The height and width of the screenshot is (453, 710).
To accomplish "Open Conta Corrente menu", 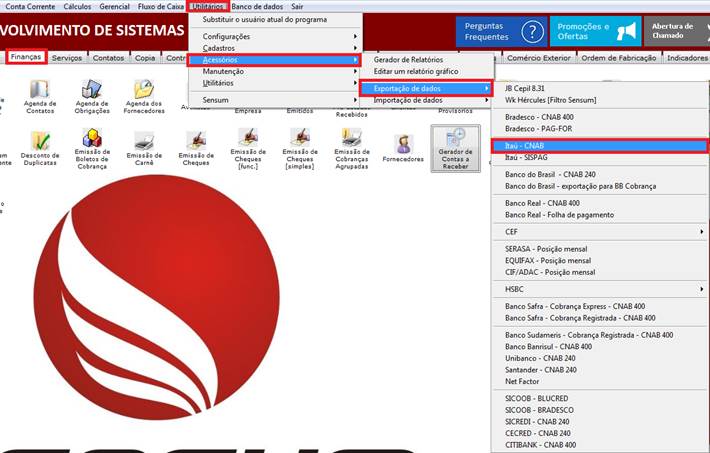I will (30, 6).
